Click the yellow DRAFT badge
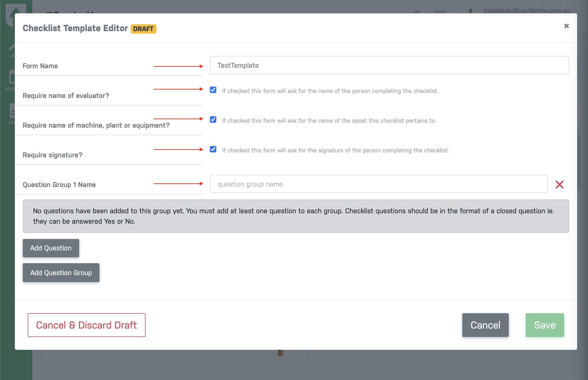The width and height of the screenshot is (588, 380). coord(143,29)
